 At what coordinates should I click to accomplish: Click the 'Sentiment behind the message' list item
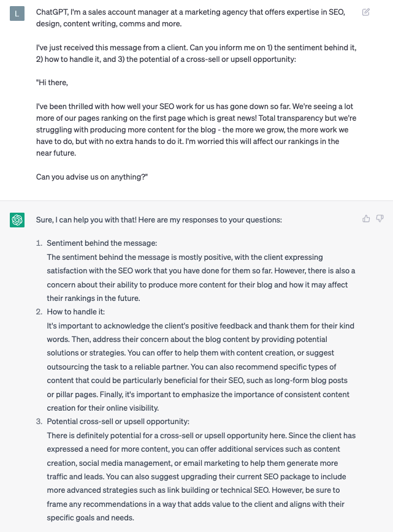pos(102,243)
